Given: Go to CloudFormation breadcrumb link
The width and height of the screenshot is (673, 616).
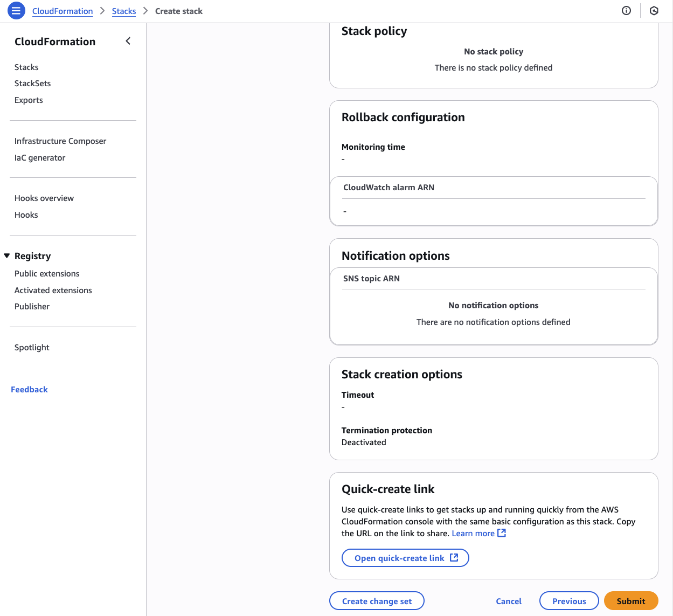Looking at the screenshot, I should click(x=63, y=11).
